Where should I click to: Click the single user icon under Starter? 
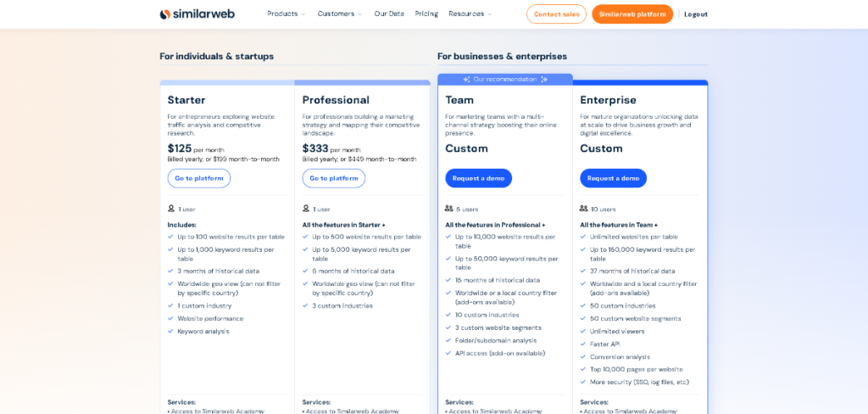coord(171,209)
